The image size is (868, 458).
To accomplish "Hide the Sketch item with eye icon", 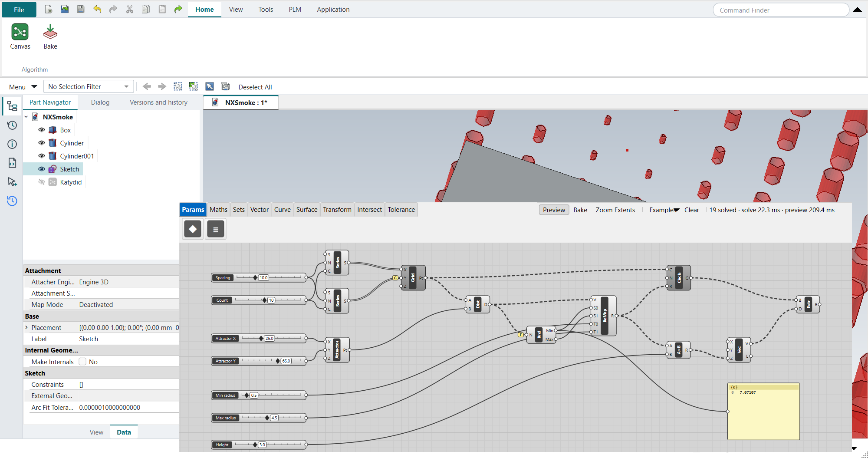I will pos(42,169).
